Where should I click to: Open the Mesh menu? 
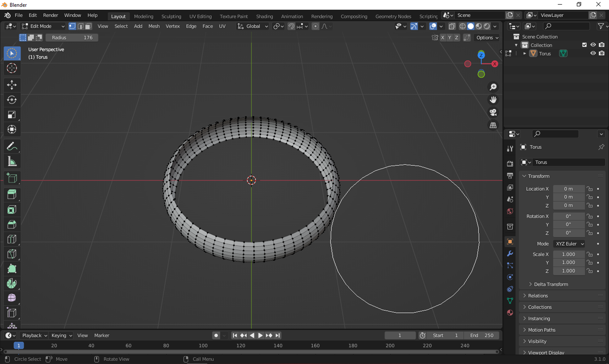[x=154, y=26]
